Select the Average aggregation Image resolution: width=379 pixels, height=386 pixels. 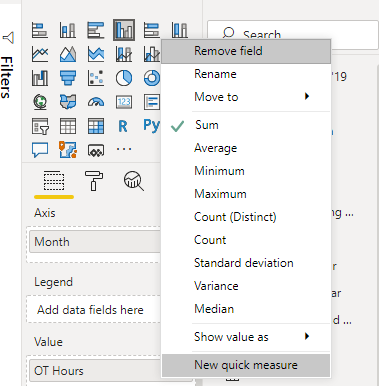tap(246, 148)
